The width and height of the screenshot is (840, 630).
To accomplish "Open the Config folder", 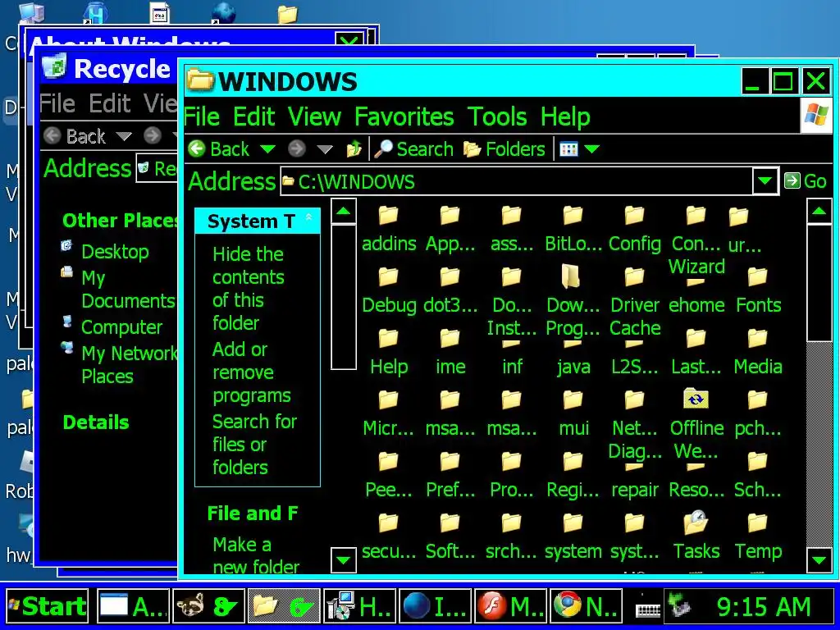I will click(635, 229).
